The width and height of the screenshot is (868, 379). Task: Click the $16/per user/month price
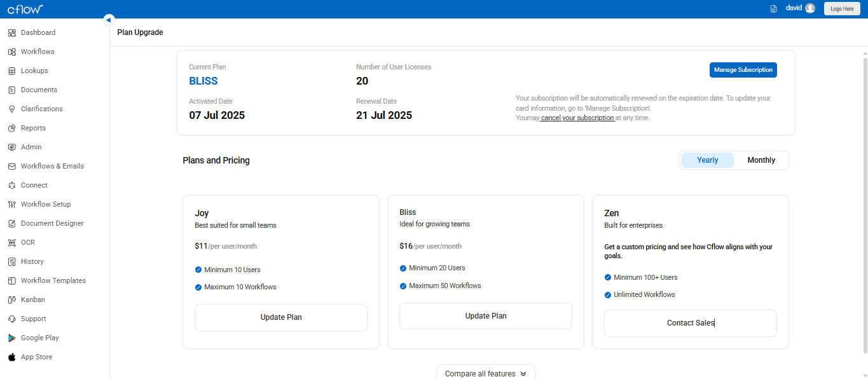pos(431,246)
